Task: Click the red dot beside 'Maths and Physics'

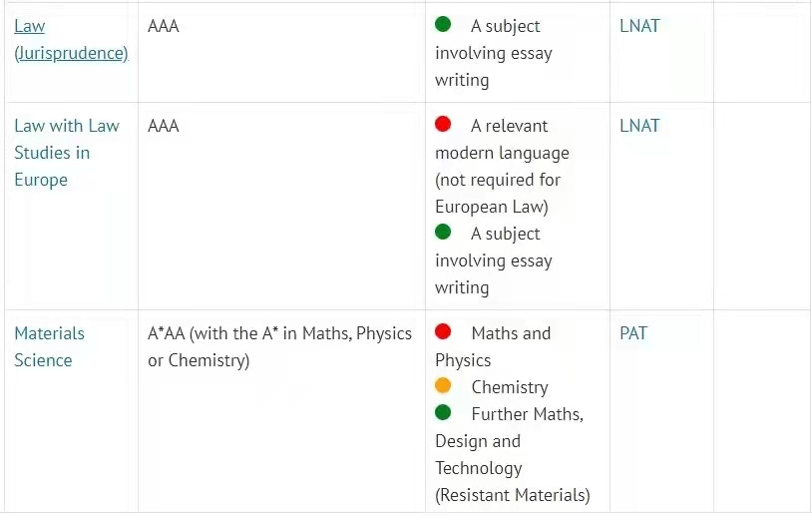Action: point(443,331)
